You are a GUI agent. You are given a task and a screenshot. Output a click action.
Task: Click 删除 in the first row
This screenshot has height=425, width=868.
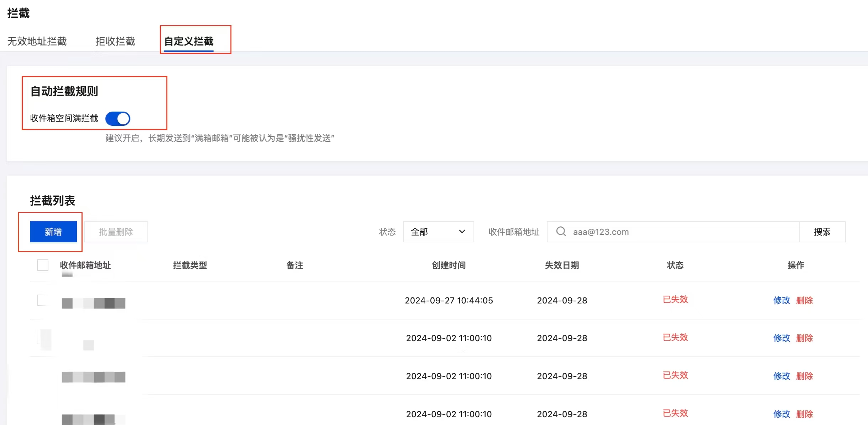coord(804,300)
